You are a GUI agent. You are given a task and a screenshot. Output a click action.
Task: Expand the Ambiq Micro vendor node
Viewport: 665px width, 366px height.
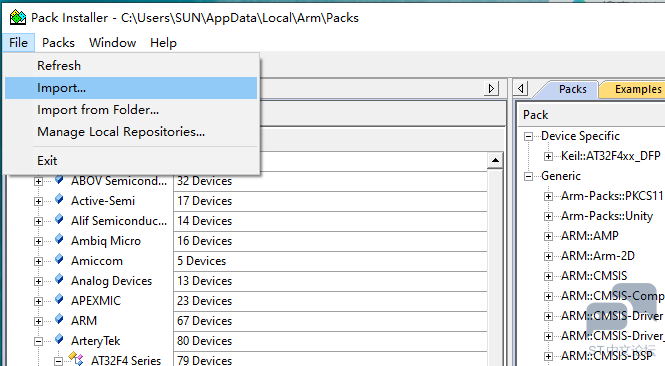[38, 241]
